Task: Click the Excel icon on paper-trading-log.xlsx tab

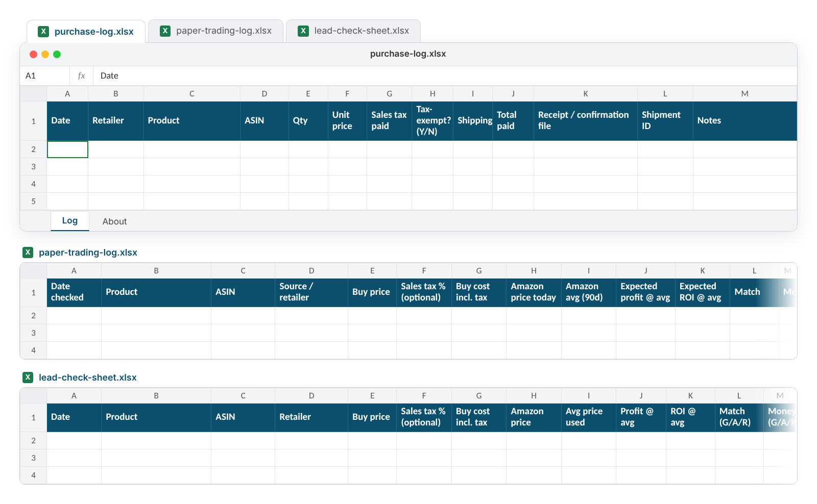Action: tap(165, 31)
